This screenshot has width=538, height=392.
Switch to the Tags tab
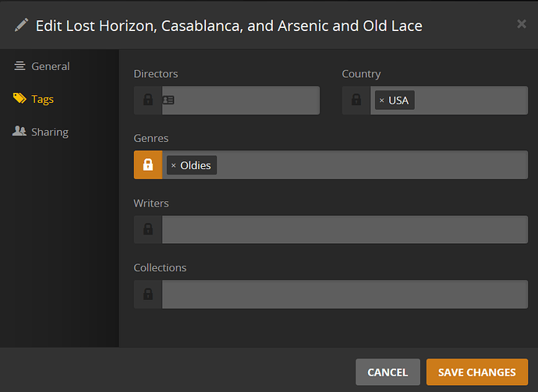42,99
